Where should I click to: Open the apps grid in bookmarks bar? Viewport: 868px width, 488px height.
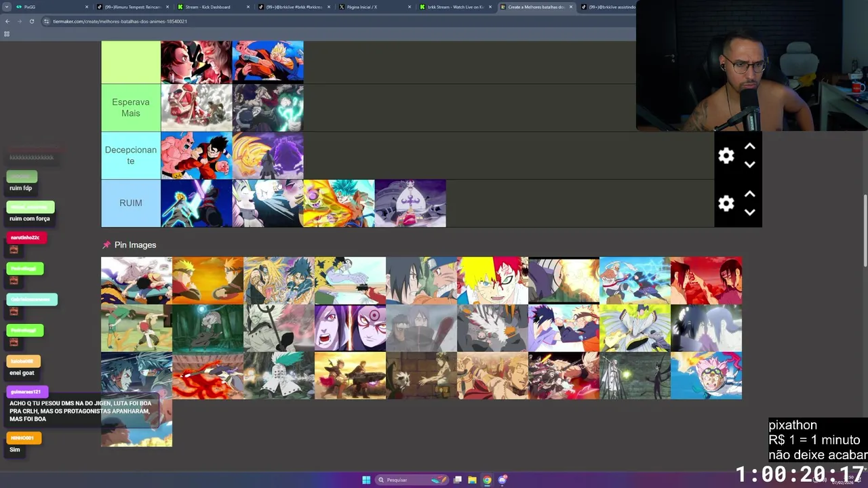tap(7, 33)
